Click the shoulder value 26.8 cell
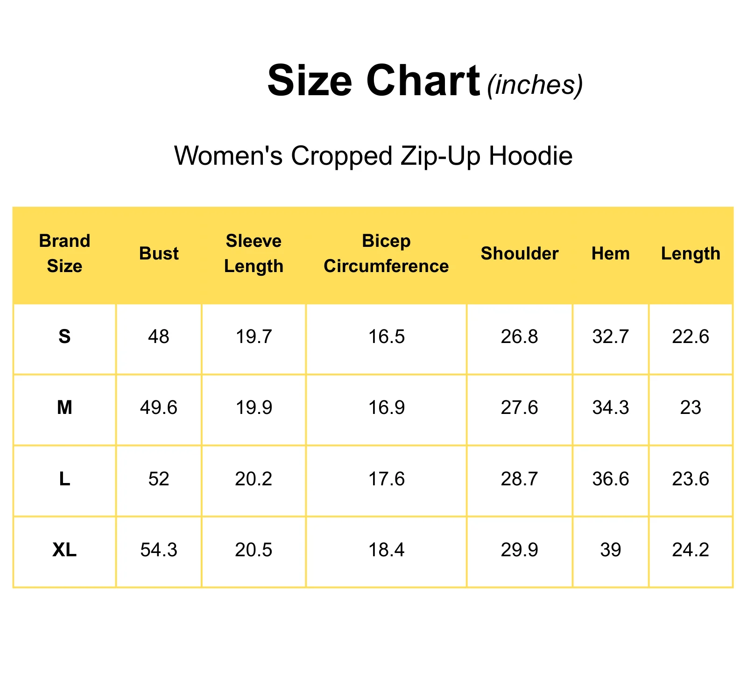747x700 pixels. [x=520, y=337]
